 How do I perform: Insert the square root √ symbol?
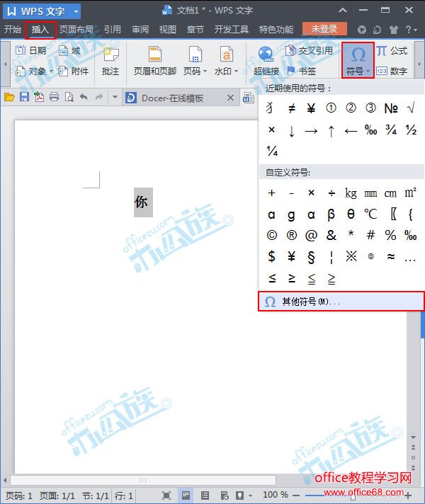click(411, 108)
